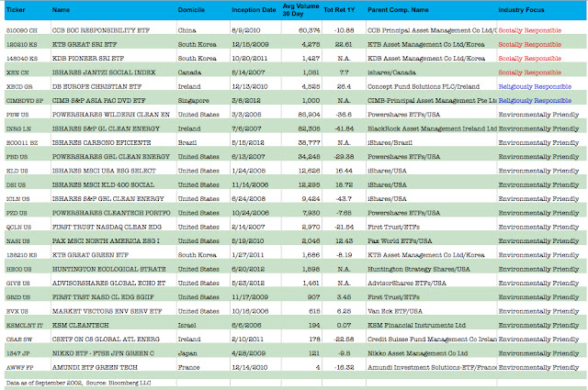Click the Name column header

click(x=62, y=10)
